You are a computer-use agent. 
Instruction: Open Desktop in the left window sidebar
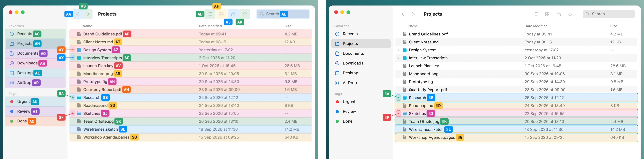pos(35,73)
